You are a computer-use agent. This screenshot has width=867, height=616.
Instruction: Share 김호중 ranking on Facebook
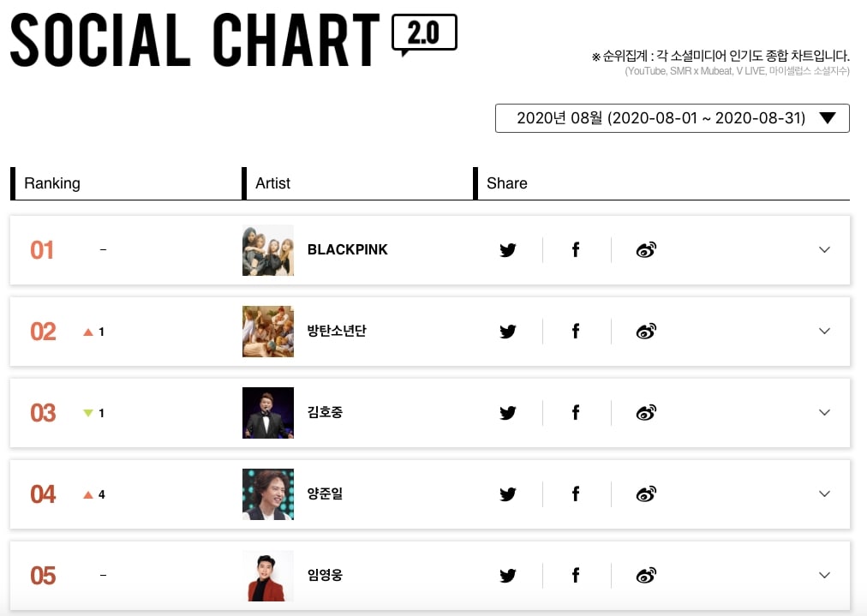[576, 412]
